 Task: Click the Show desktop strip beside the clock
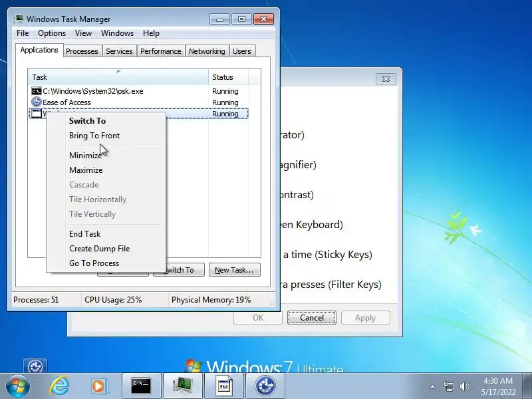point(527,386)
